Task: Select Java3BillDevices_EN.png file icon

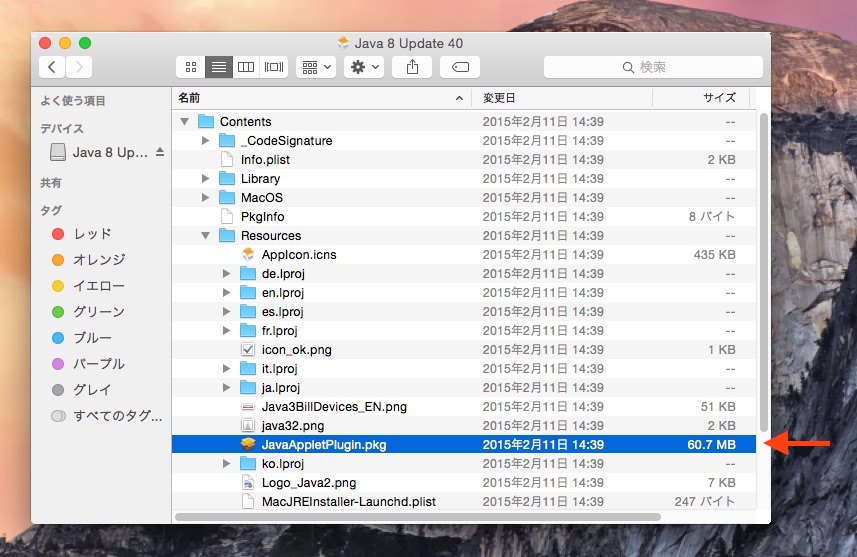Action: (x=248, y=407)
